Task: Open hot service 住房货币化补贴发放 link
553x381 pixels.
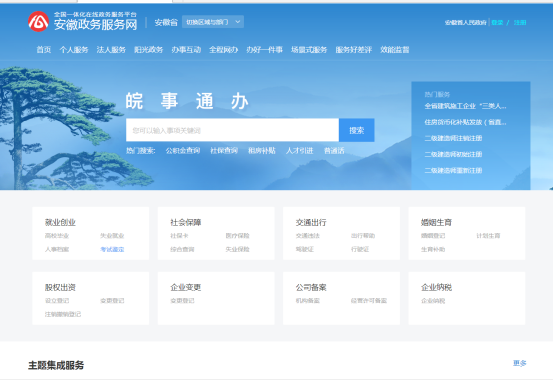Action: coord(466,122)
